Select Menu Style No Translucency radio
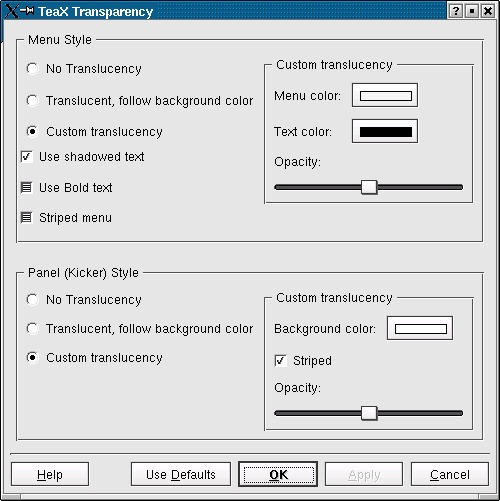This screenshot has height=501, width=500. coord(32,69)
